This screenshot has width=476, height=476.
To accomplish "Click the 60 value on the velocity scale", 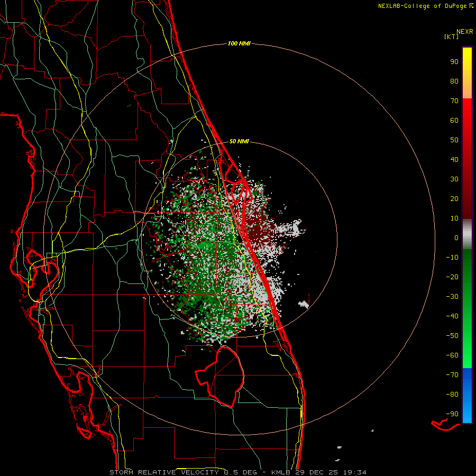I will pos(454,120).
